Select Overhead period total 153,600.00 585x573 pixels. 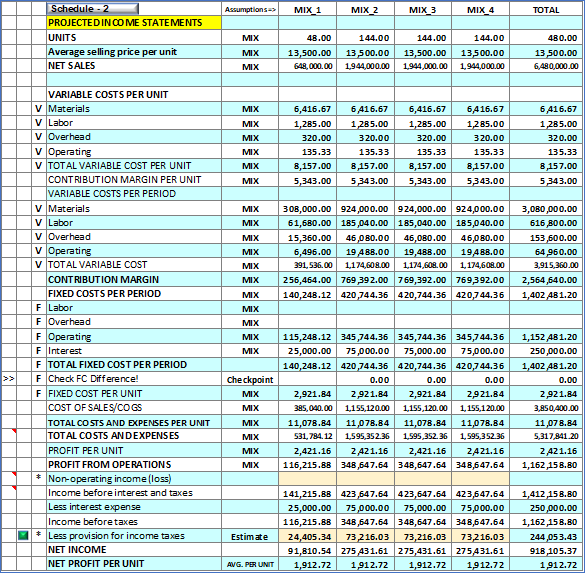coord(546,238)
